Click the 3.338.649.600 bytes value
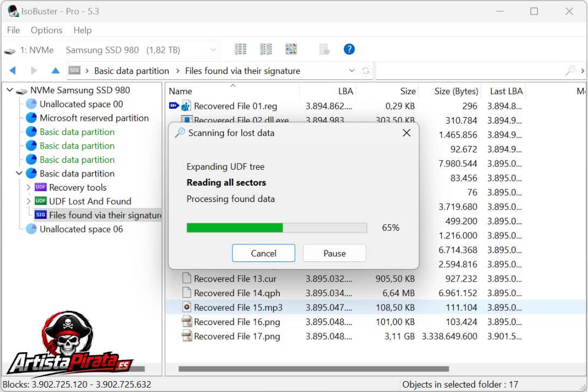 tap(449, 336)
